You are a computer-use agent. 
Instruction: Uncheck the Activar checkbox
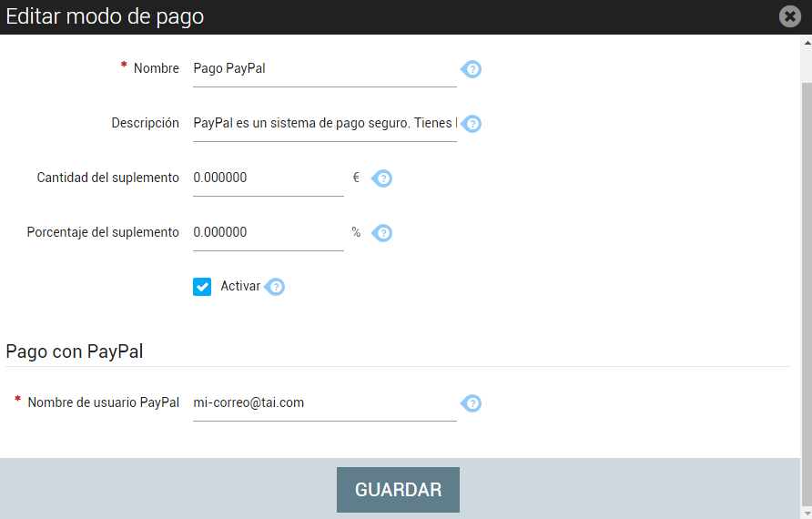click(x=202, y=287)
